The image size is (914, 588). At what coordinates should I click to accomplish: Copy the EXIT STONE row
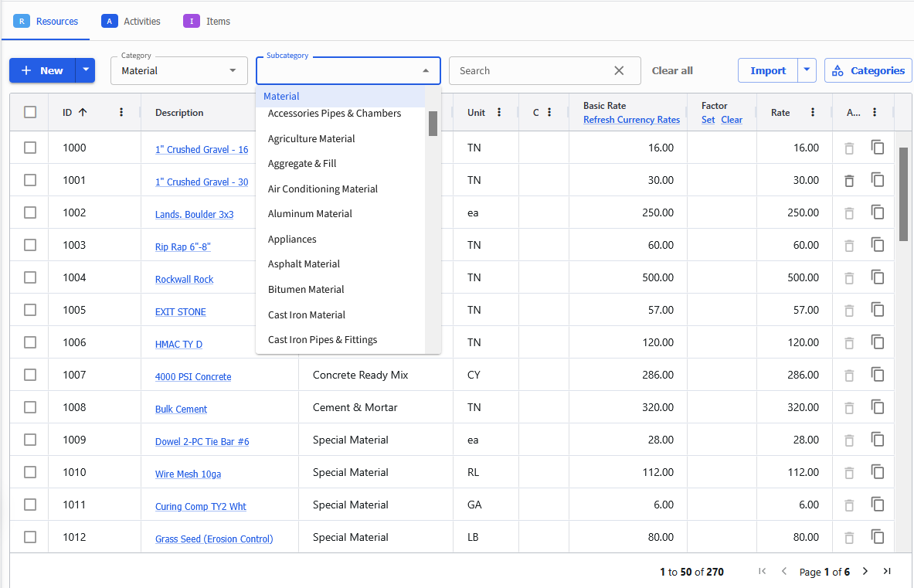pyautogui.click(x=877, y=310)
